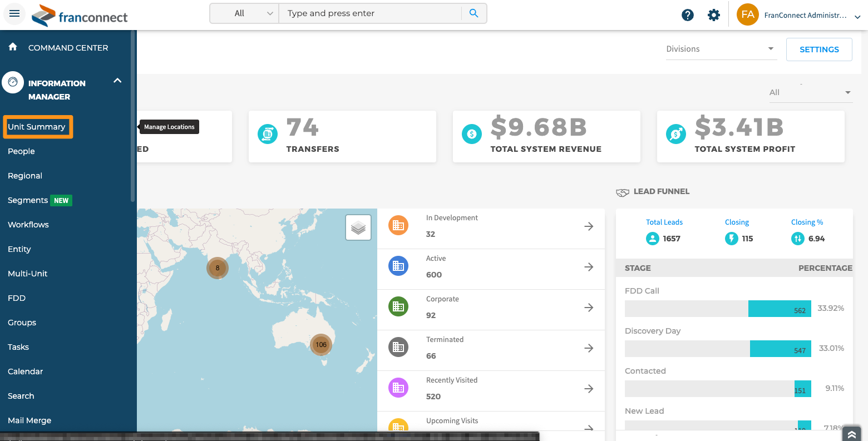
Task: Open the All search category dropdown
Action: 245,13
